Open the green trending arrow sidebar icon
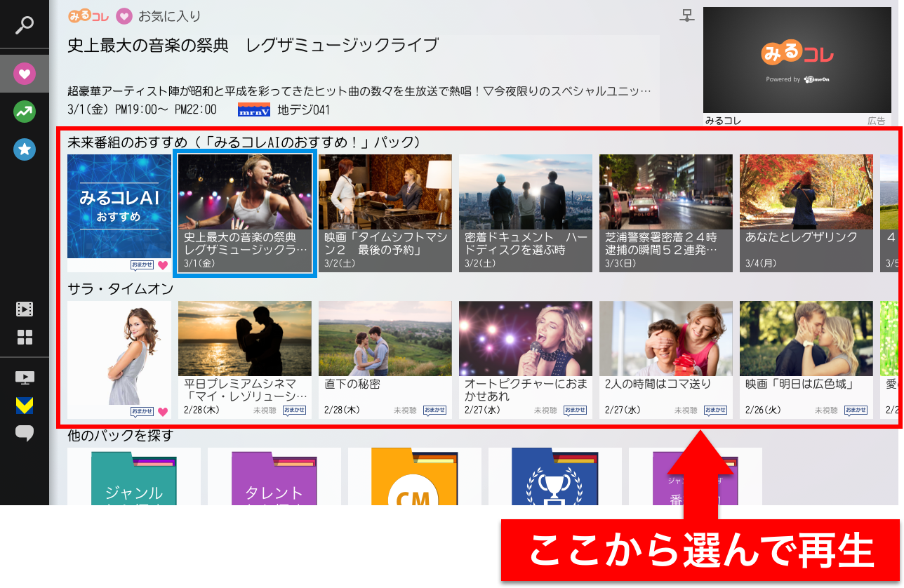Screen dimensions: 904x588 [x=25, y=111]
